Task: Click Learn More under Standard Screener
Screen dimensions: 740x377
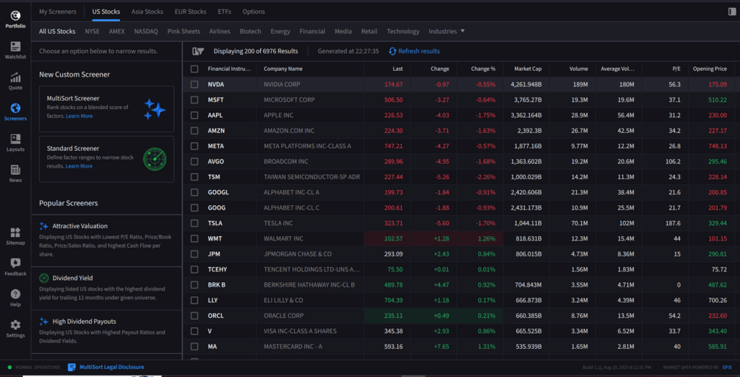Action: coord(79,166)
